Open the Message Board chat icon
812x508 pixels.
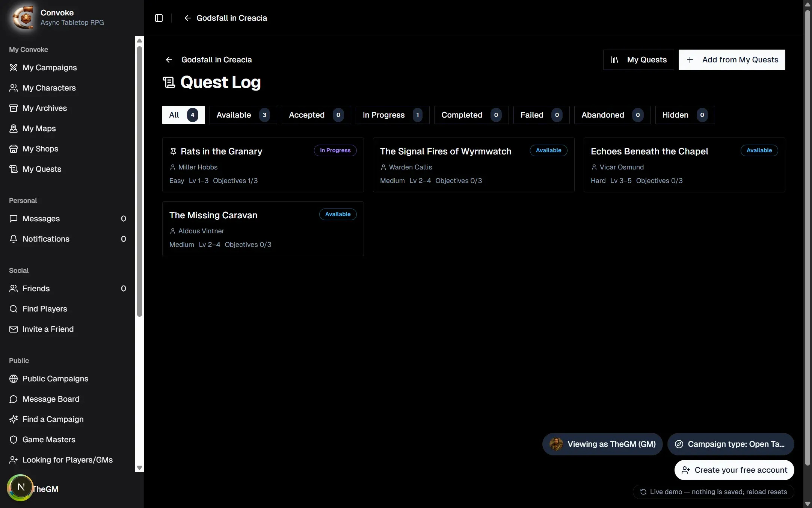[14, 399]
